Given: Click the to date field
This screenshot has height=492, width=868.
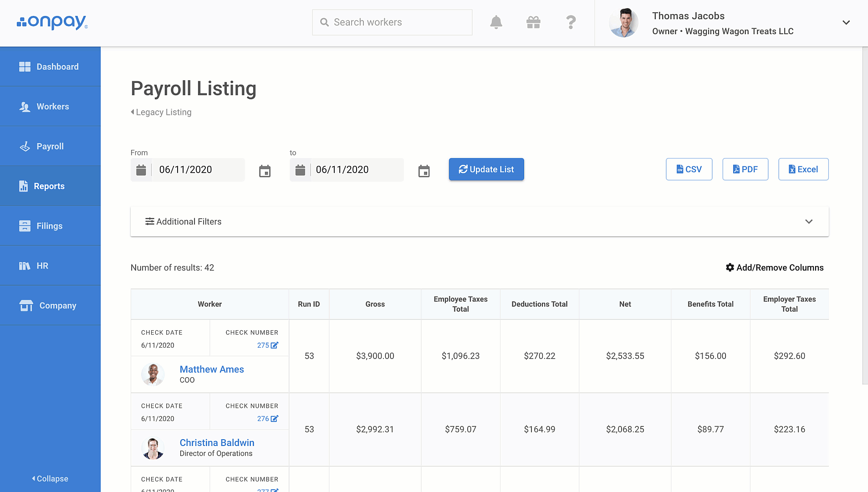Looking at the screenshot, I should coord(347,170).
